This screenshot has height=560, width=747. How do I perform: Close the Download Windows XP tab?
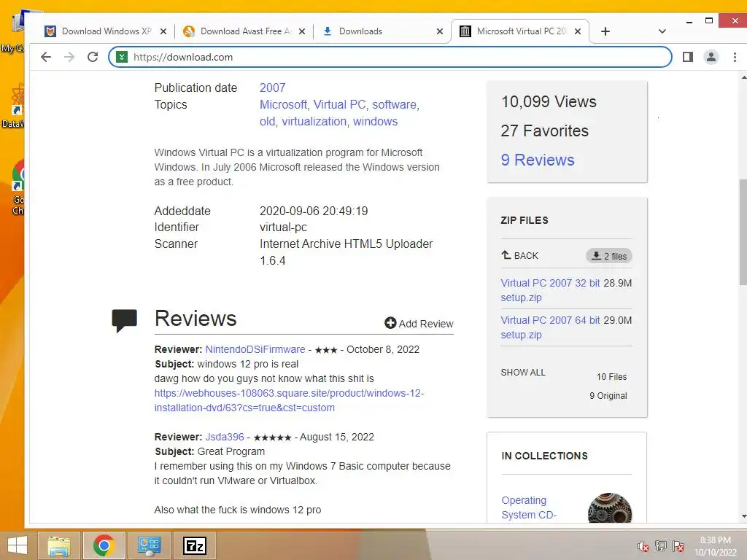tap(163, 31)
